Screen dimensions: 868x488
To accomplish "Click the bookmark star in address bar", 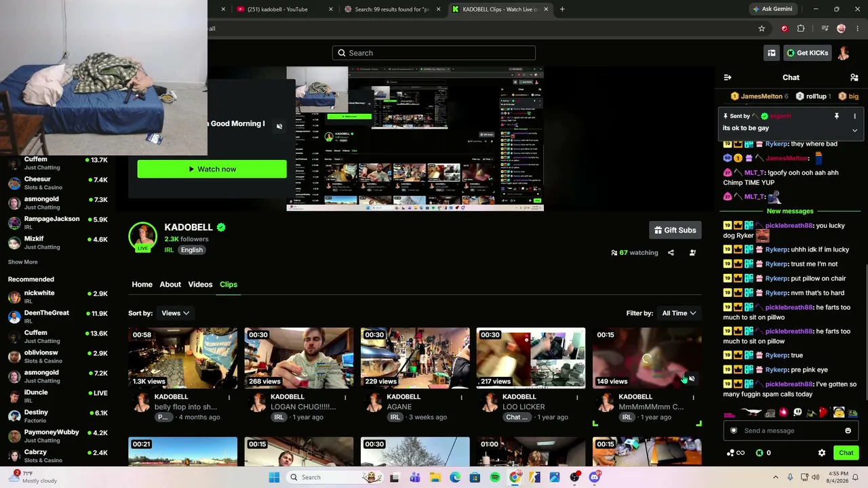I will click(x=762, y=28).
